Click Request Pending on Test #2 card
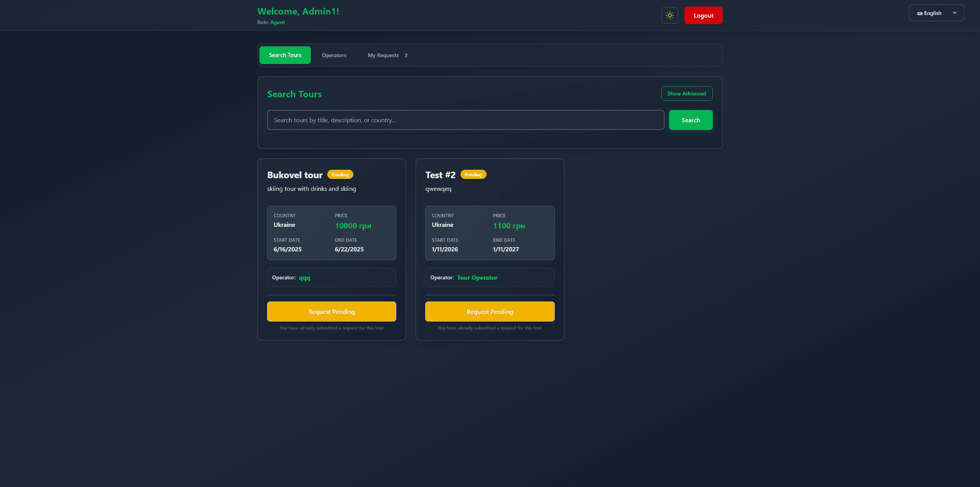Screen dimensions: 980x487 point(490,311)
